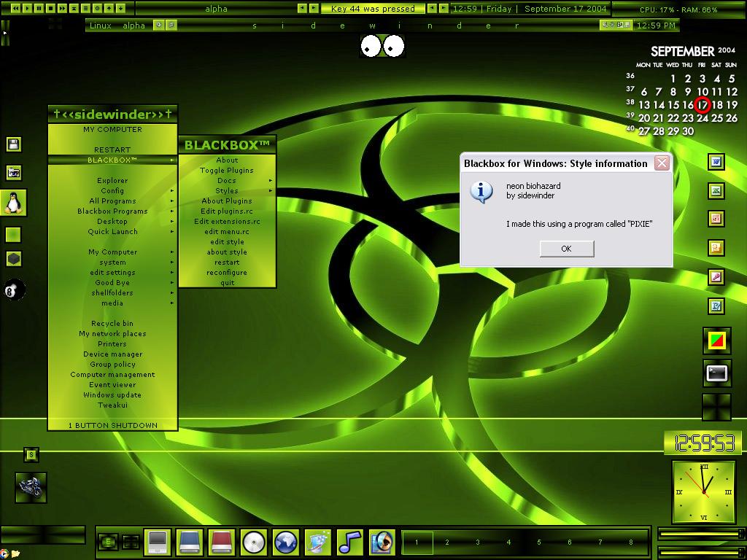Open the Word icon on right side
This screenshot has width=747, height=560.
point(716,162)
